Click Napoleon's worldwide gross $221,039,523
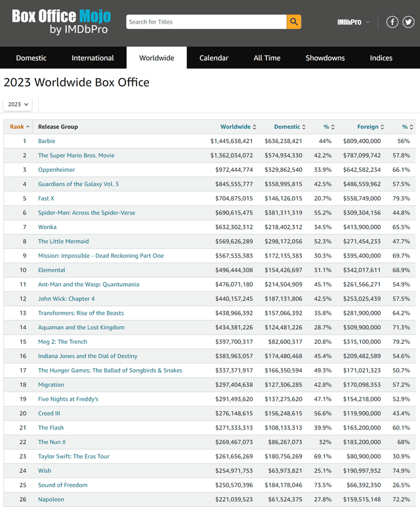420x507 pixels. [234, 499]
